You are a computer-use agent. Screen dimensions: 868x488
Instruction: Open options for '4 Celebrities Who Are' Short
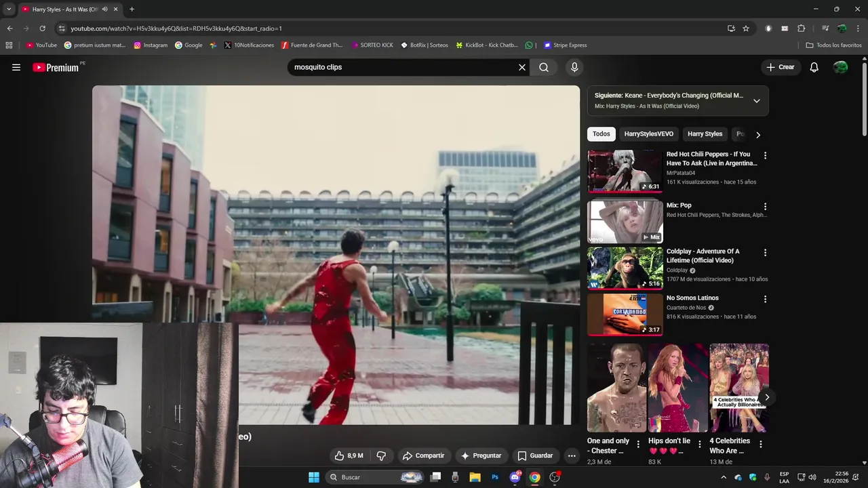tap(761, 445)
